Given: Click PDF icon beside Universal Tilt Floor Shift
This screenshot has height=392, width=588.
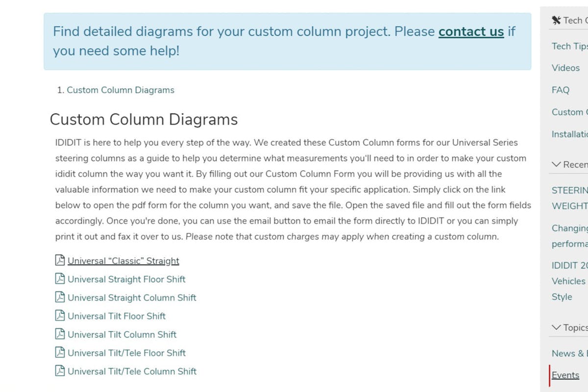Looking at the screenshot, I should click(x=60, y=316).
